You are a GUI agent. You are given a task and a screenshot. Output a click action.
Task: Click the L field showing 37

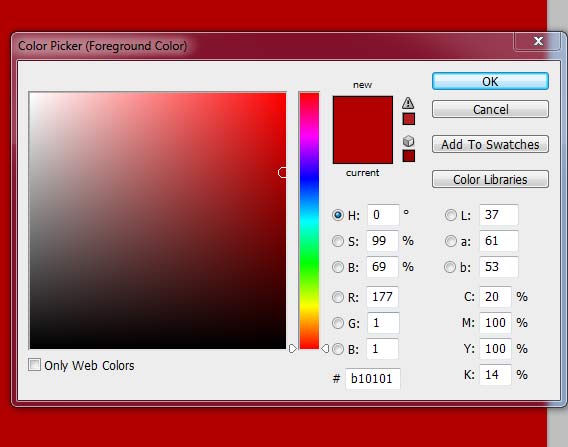pyautogui.click(x=499, y=215)
